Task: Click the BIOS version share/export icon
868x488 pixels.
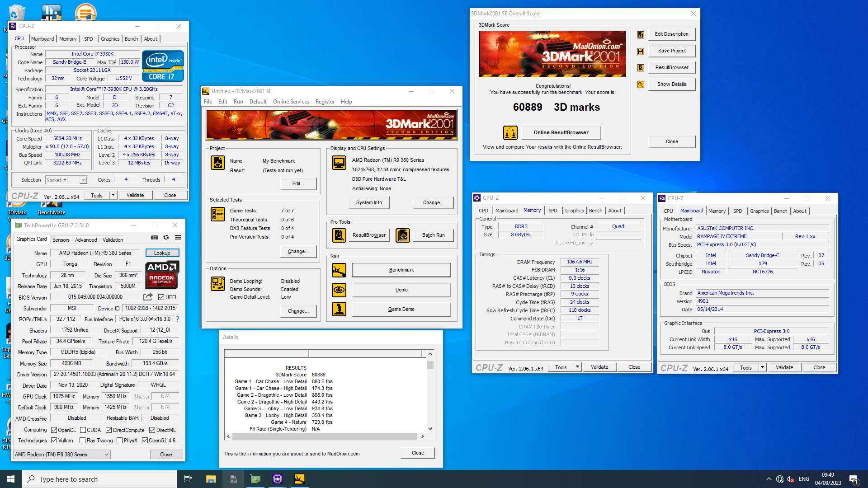Action: click(148, 297)
